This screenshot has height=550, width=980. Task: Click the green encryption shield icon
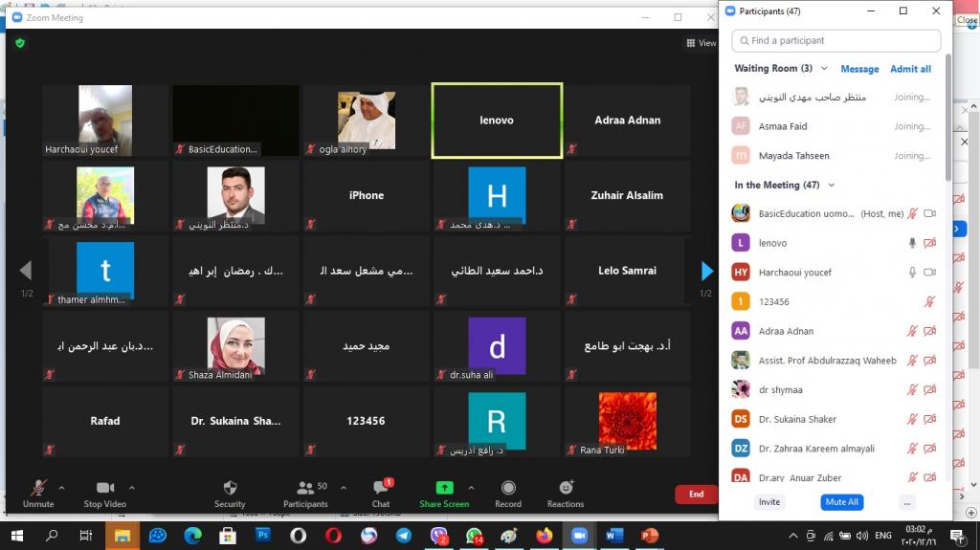[20, 43]
